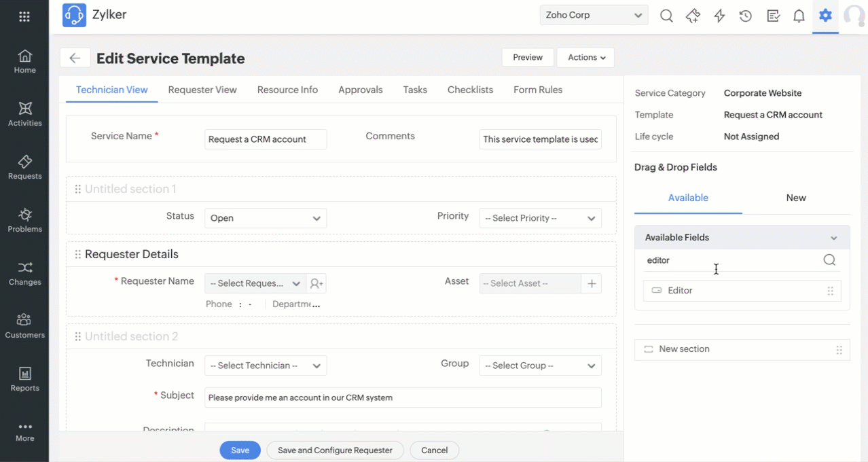
Task: Open Problems module in sidebar
Action: tap(24, 221)
